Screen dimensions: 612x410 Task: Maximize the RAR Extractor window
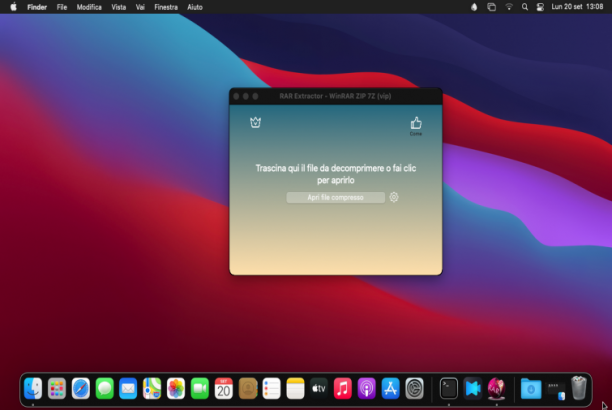click(x=255, y=96)
